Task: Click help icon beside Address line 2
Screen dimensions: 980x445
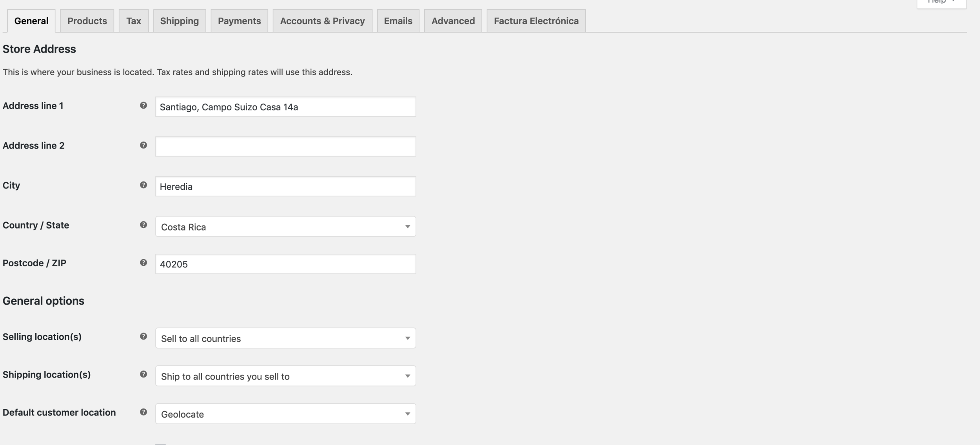Action: pos(143,145)
